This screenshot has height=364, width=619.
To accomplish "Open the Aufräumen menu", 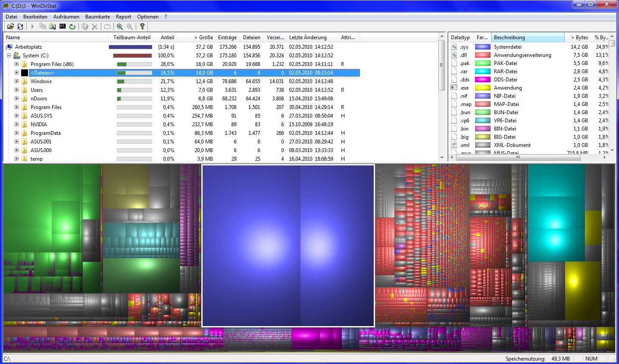I will click(x=66, y=17).
